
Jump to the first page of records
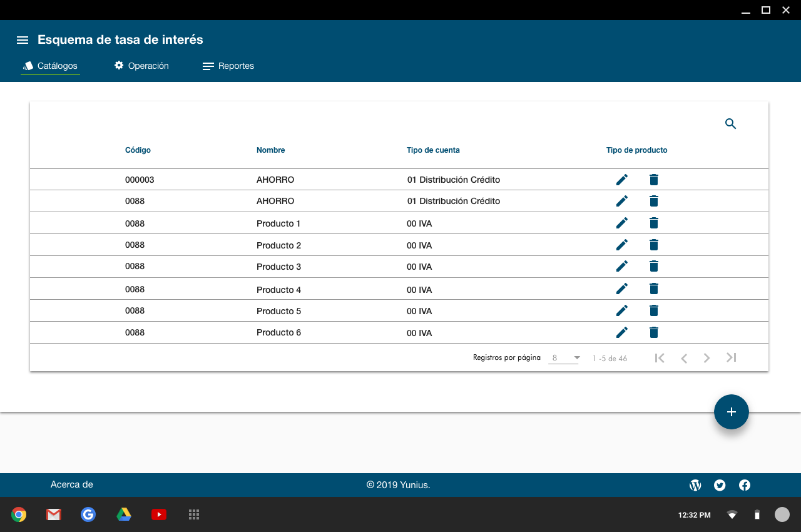click(659, 358)
